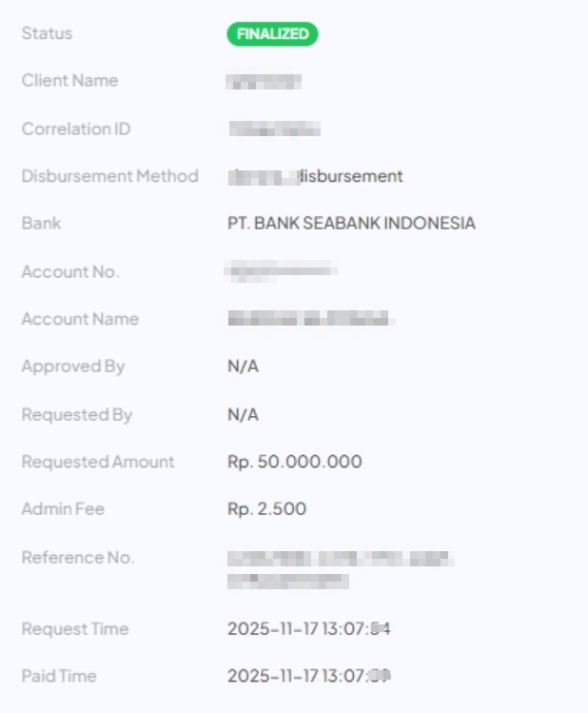Viewport: 588px width, 713px height.
Task: Select the Disbursement Method label
Action: tap(110, 176)
